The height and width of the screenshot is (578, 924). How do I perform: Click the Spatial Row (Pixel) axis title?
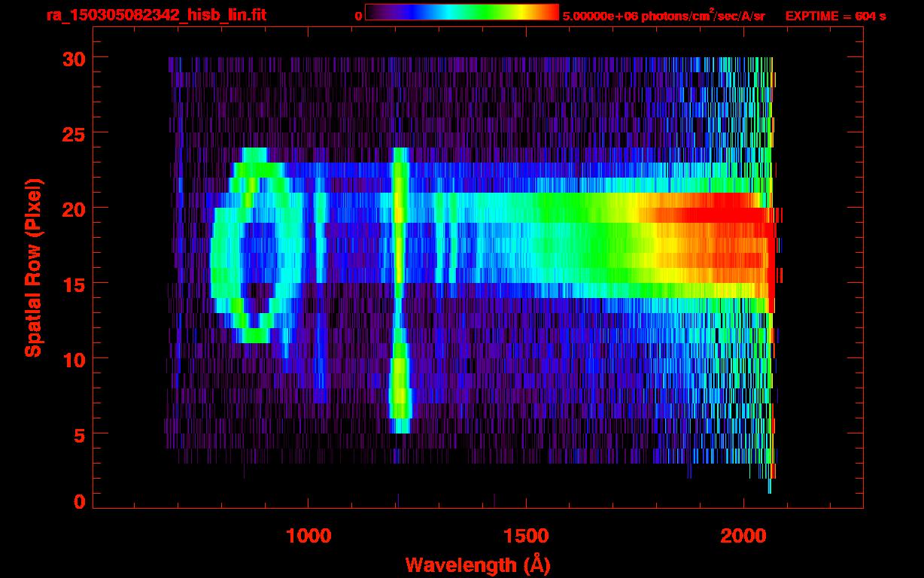(32, 268)
